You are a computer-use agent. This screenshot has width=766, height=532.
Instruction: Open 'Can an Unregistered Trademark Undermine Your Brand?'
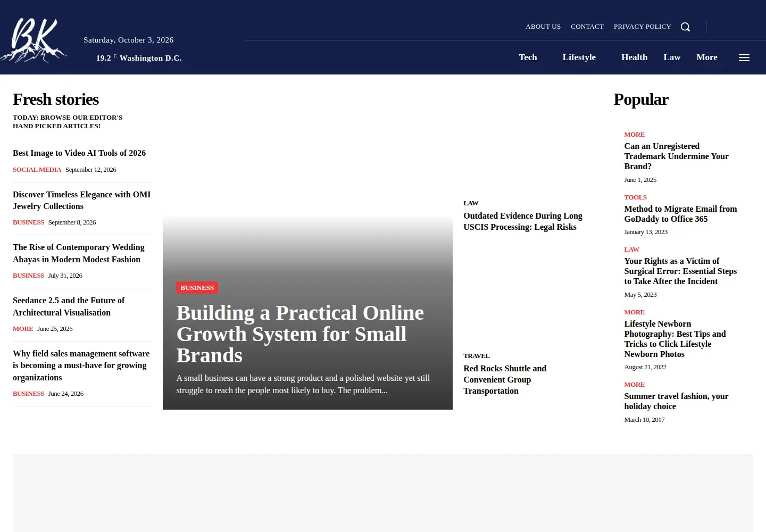point(676,156)
